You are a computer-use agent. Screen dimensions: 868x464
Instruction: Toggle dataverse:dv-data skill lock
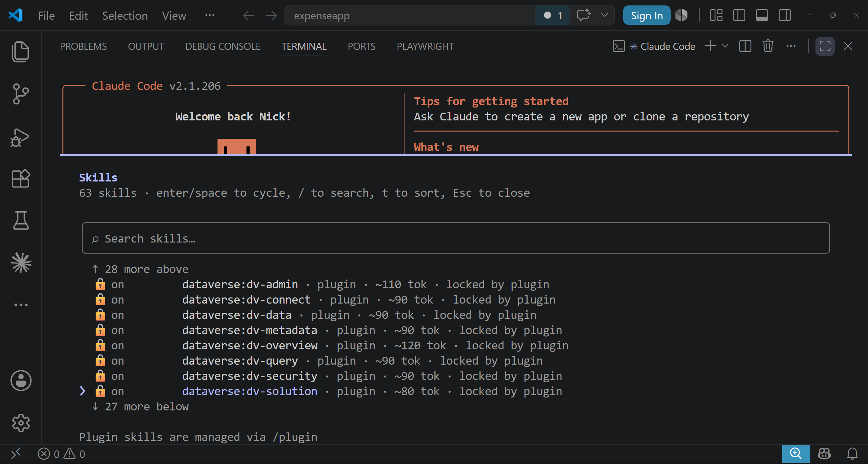[100, 315]
